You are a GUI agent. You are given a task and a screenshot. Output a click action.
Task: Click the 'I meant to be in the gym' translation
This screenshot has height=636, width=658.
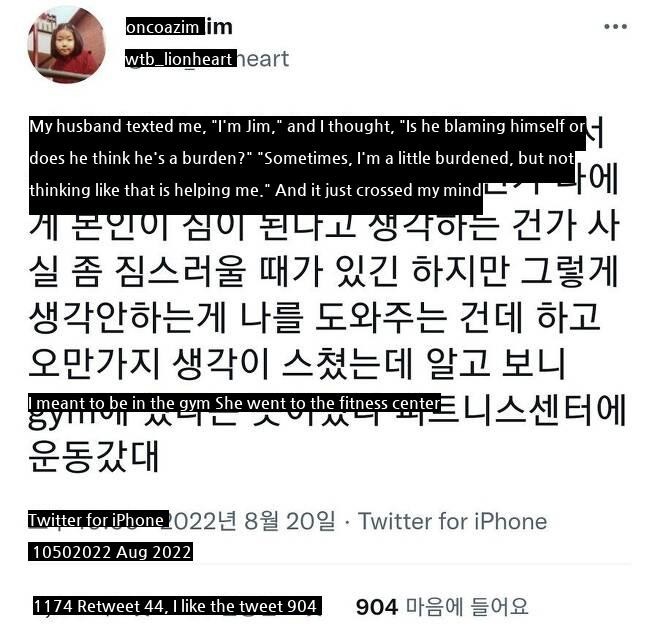coord(235,403)
